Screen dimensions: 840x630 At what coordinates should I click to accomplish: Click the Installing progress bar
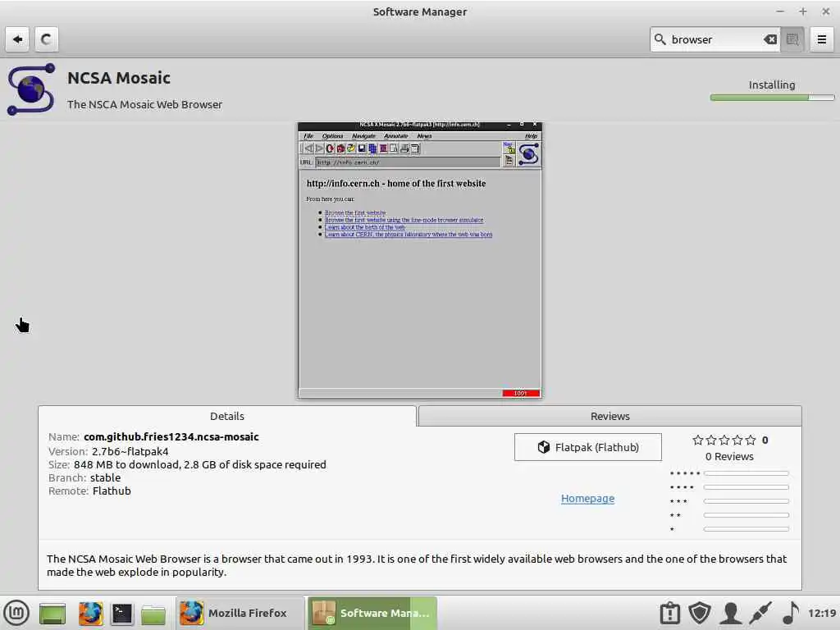(772, 98)
